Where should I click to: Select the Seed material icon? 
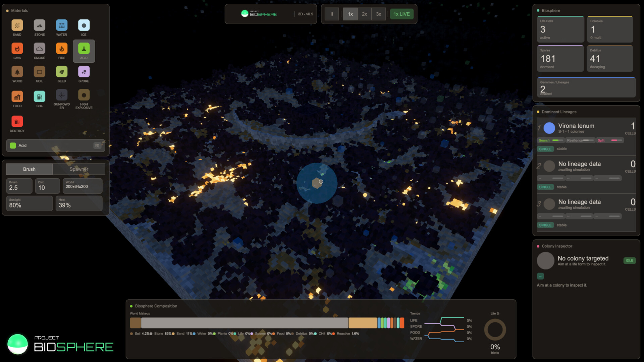(x=61, y=72)
